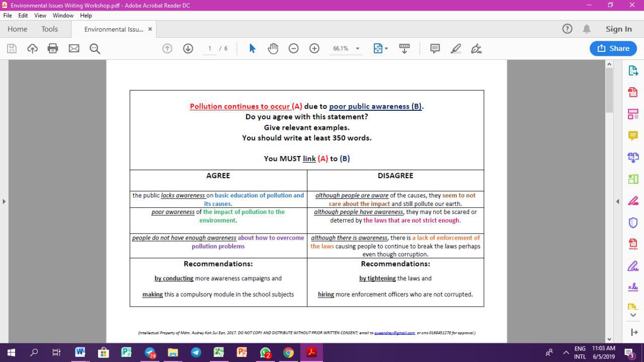The height and width of the screenshot is (362, 644).
Task: Open the Sign document pen tool
Action: [x=476, y=48]
